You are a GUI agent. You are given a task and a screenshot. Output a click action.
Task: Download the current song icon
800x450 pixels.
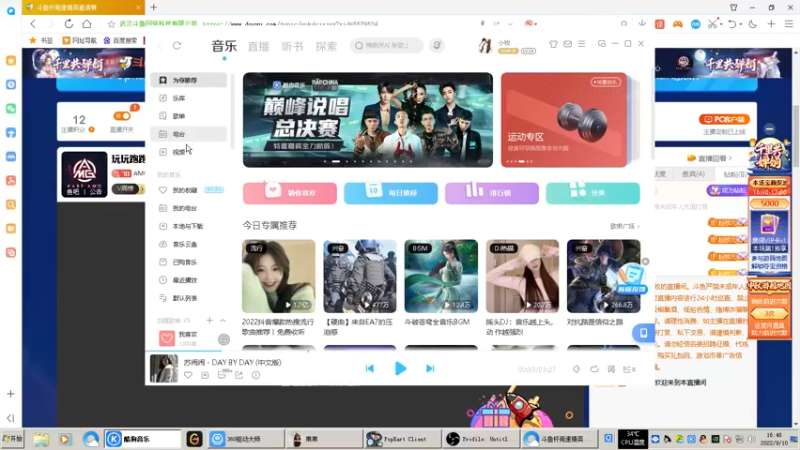205,375
